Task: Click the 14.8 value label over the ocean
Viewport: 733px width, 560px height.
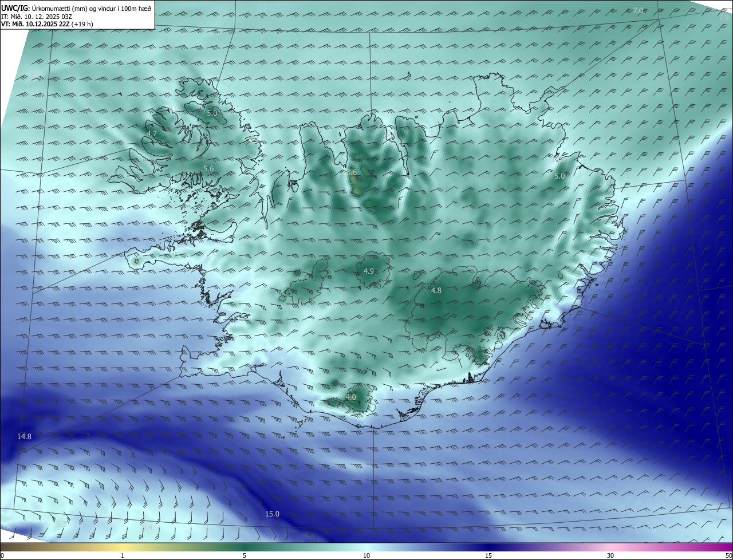Action: (24, 436)
